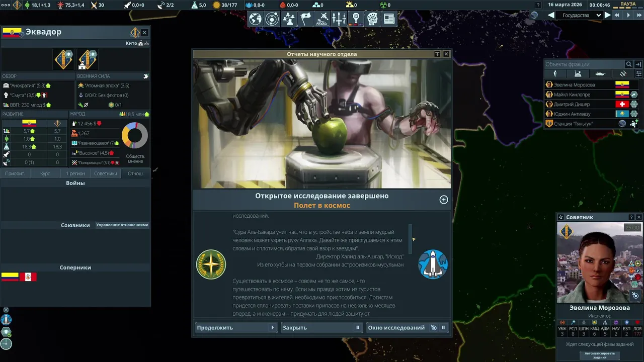Click the green rocket icon in report
Viewport: 644px width, 362px height.
(211, 264)
